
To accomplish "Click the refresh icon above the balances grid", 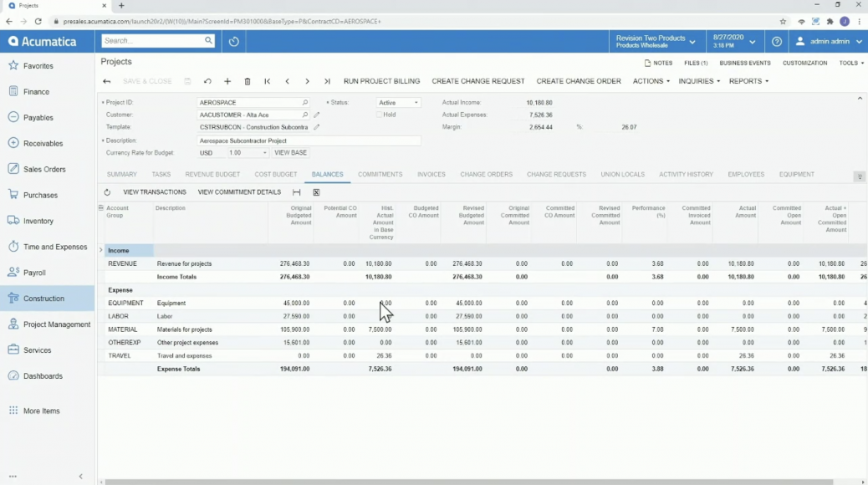I will click(x=107, y=191).
